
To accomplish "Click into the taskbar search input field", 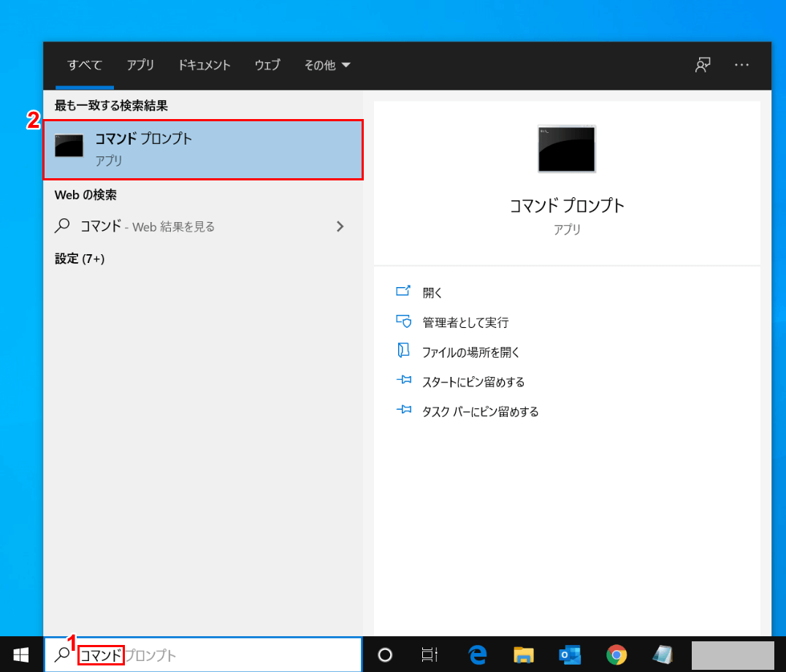I will coord(203,654).
